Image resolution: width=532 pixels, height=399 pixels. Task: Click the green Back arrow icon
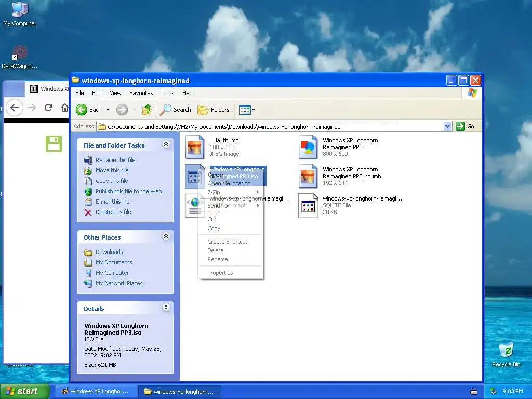(x=82, y=110)
